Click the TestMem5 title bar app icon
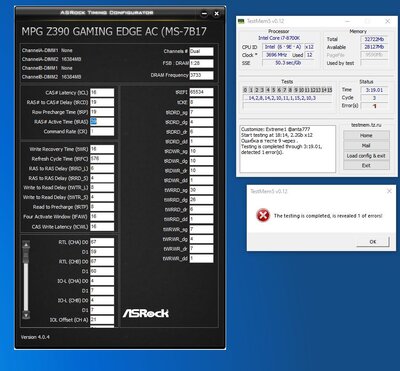The width and height of the screenshot is (400, 371). [241, 21]
